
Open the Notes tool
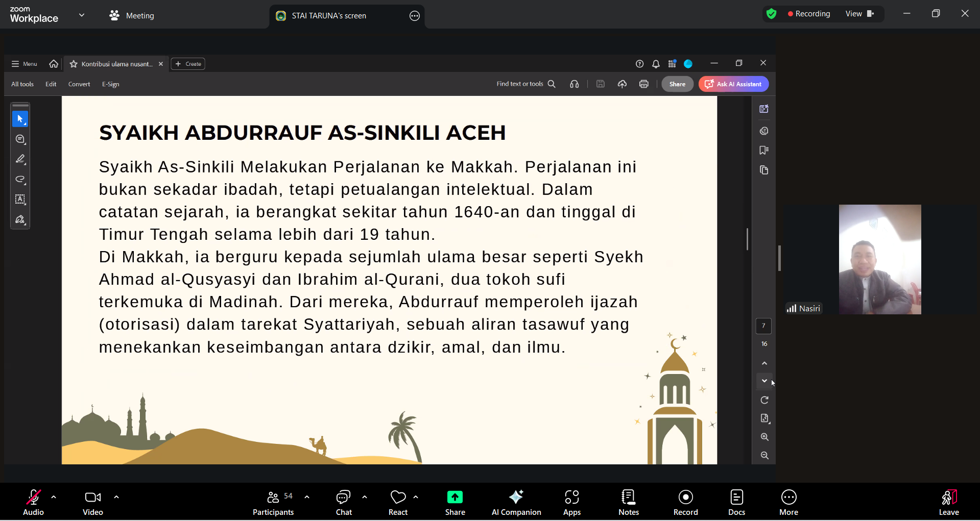coord(628,502)
